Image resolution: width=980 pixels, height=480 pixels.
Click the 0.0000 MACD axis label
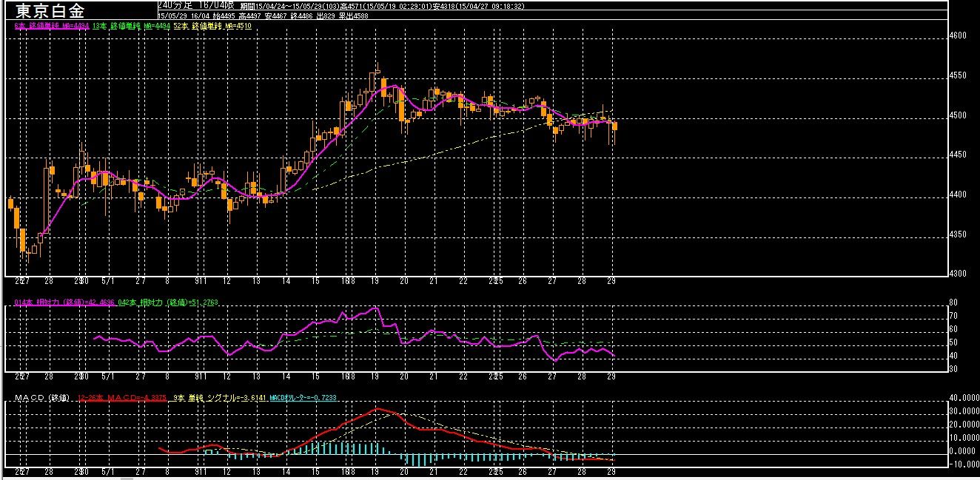(x=964, y=450)
